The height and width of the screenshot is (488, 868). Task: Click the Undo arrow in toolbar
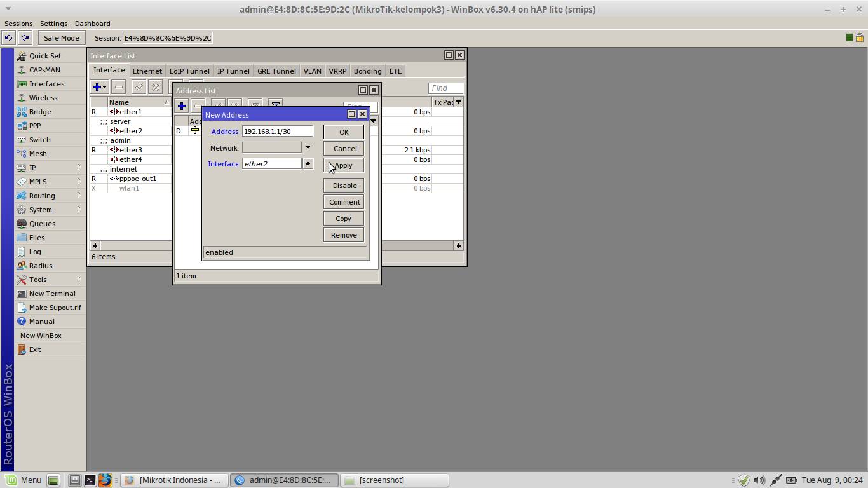[8, 37]
